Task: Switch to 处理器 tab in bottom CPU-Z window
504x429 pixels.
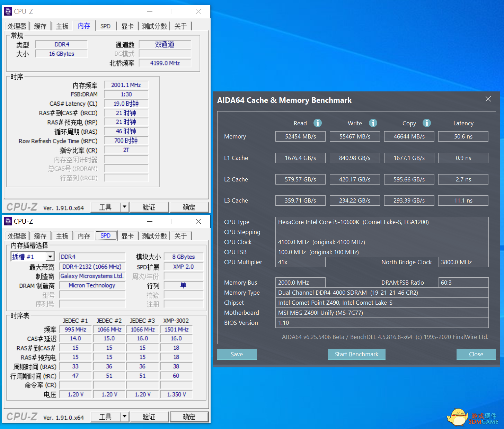Action: (x=17, y=236)
